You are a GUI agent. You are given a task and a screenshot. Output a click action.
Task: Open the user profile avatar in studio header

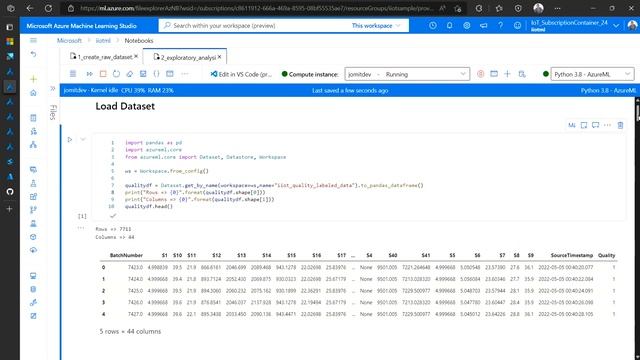pyautogui.click(x=632, y=26)
